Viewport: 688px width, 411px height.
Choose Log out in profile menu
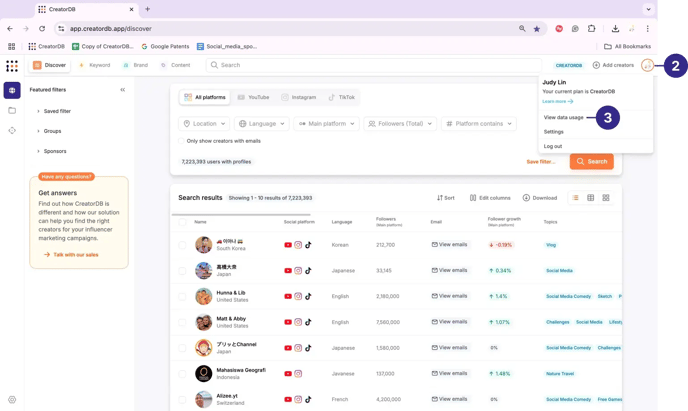(552, 146)
